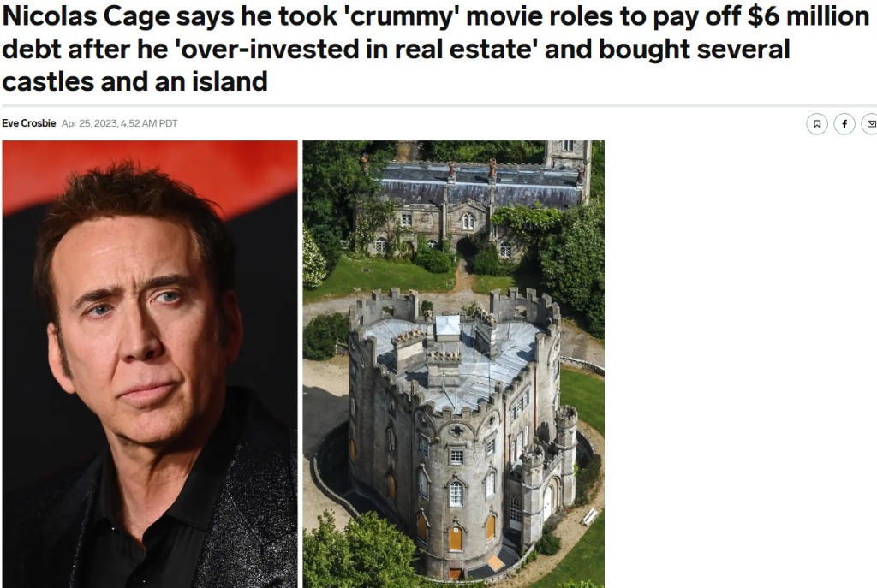Share the article on Facebook

(x=844, y=123)
